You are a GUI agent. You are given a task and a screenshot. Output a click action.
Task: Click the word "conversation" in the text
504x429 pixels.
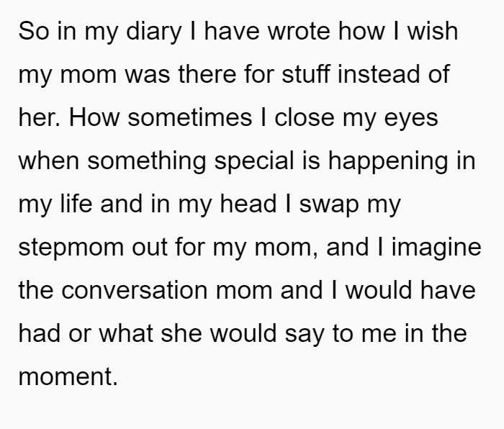[x=135, y=290]
